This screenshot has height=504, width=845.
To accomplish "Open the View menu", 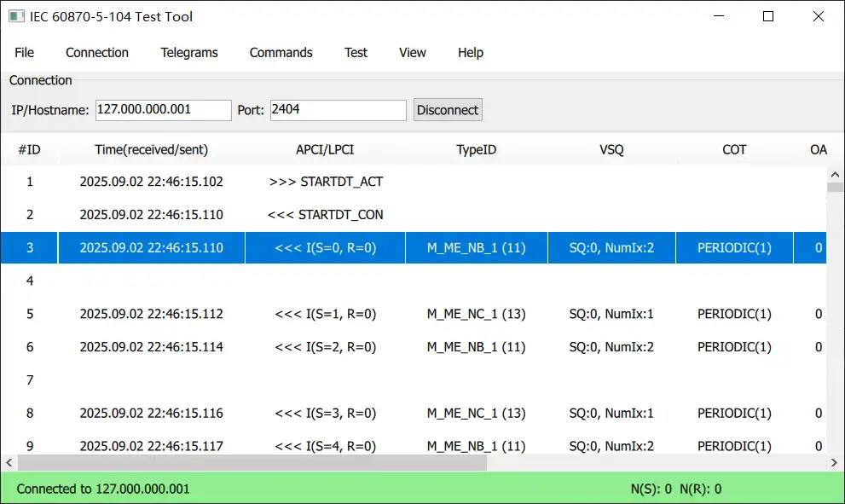I will pos(412,53).
